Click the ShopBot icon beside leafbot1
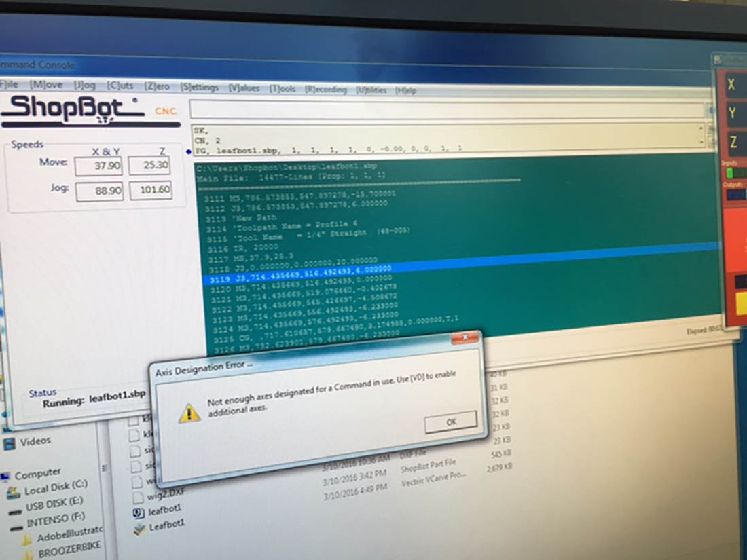The width and height of the screenshot is (747, 560). tap(138, 513)
